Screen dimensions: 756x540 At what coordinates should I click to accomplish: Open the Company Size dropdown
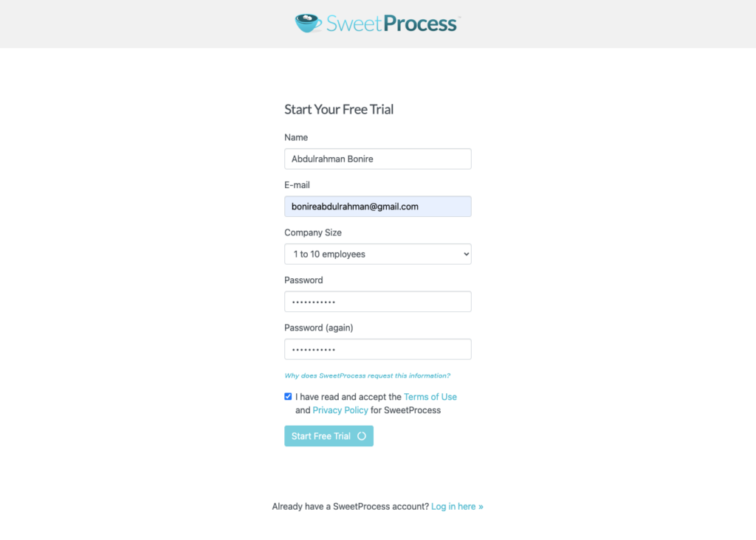[377, 254]
